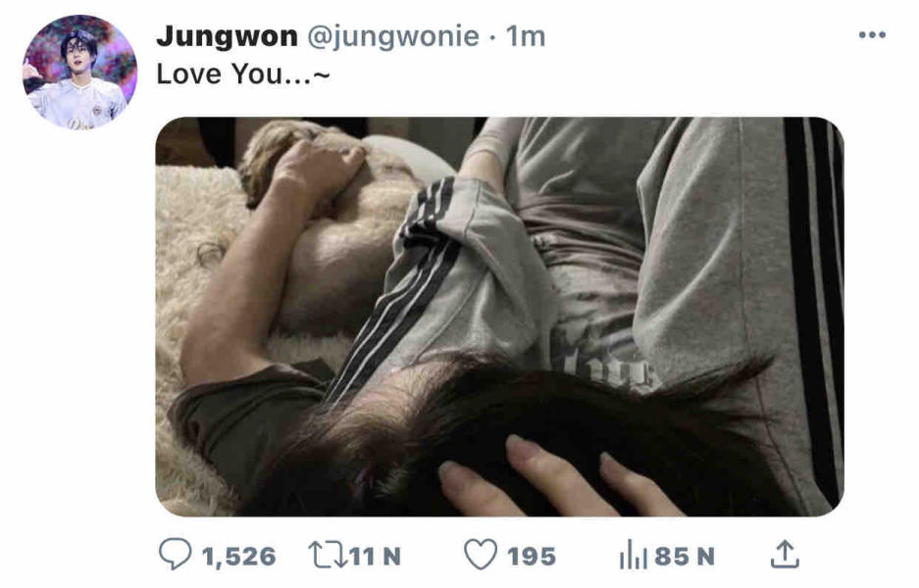The image size is (919, 588).
Task: Click the 1m timestamp
Action: pos(525,36)
